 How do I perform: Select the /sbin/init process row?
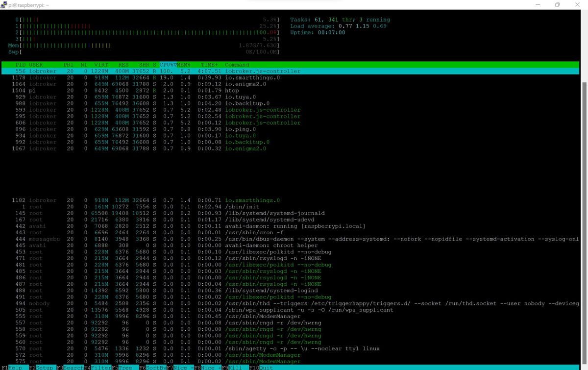290,206
